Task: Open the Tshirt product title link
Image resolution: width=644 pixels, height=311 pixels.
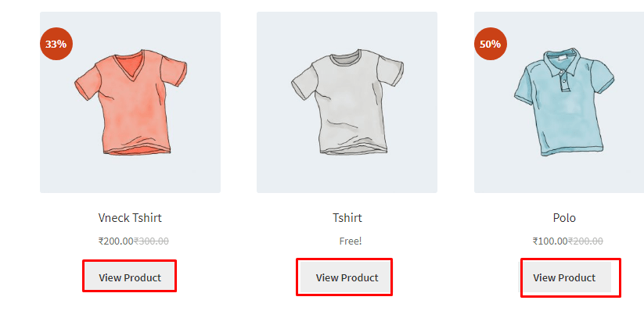Action: pyautogui.click(x=347, y=217)
